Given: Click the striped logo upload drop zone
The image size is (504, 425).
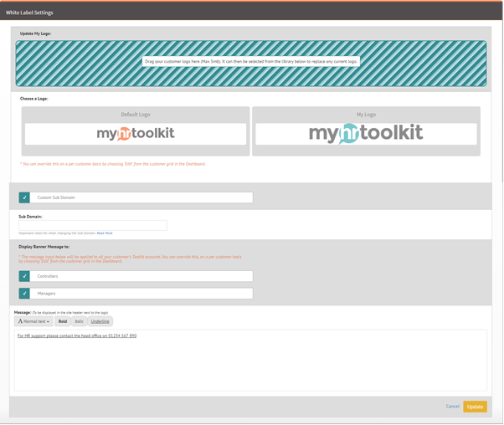Looking at the screenshot, I should [251, 64].
